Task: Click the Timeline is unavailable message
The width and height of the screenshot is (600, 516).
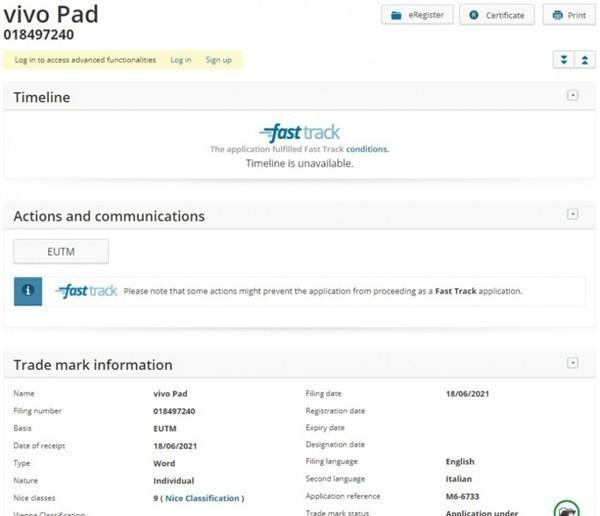Action: (300, 163)
